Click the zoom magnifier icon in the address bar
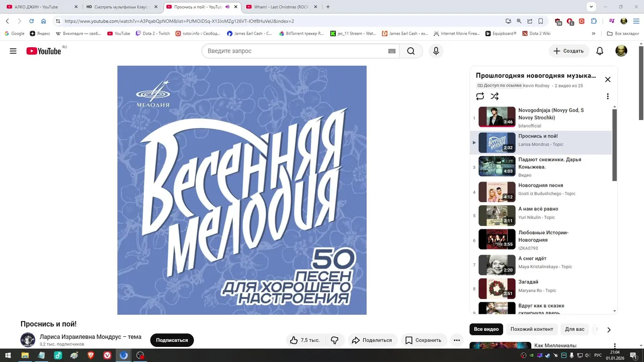644x362 pixels. (519, 21)
